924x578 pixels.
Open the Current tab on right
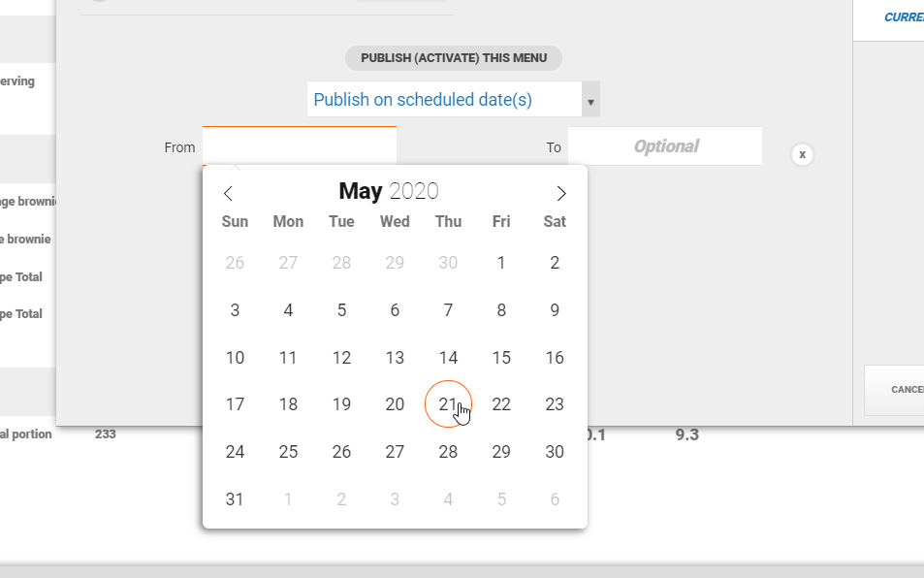(x=903, y=17)
